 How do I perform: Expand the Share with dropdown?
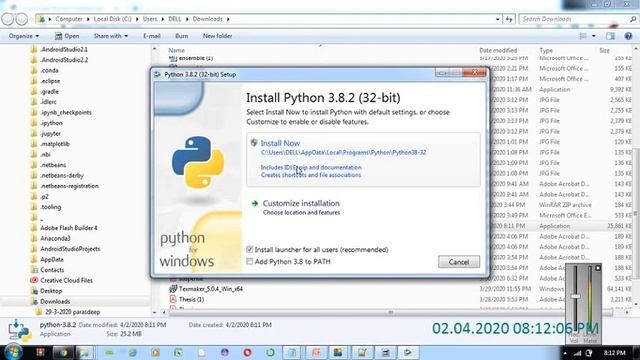tap(111, 36)
